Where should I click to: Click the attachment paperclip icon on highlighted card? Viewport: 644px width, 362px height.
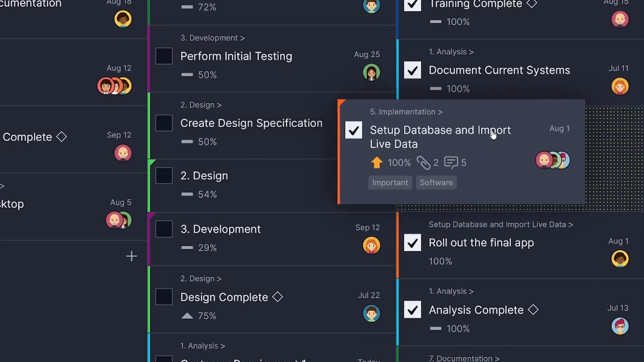click(423, 163)
